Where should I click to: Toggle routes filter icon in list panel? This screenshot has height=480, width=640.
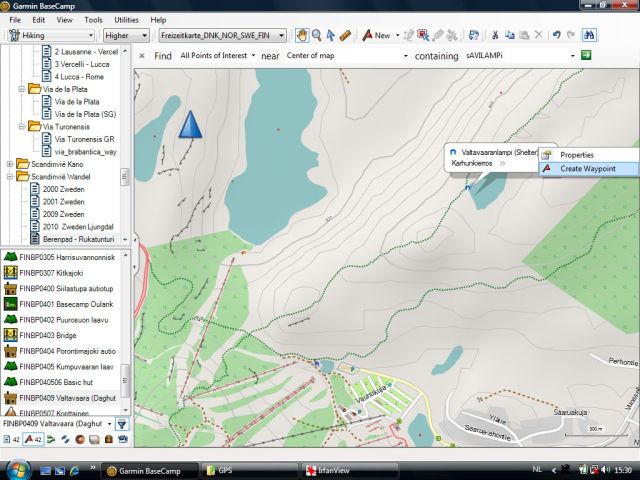52,440
